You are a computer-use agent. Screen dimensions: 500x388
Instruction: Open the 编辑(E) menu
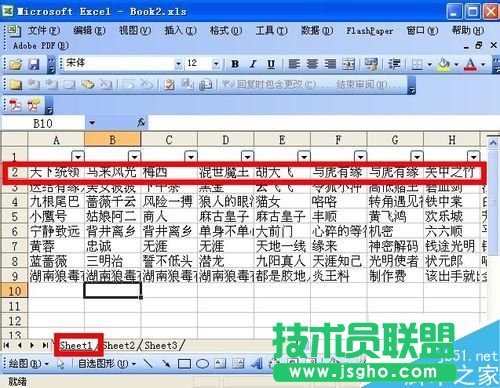click(x=89, y=31)
